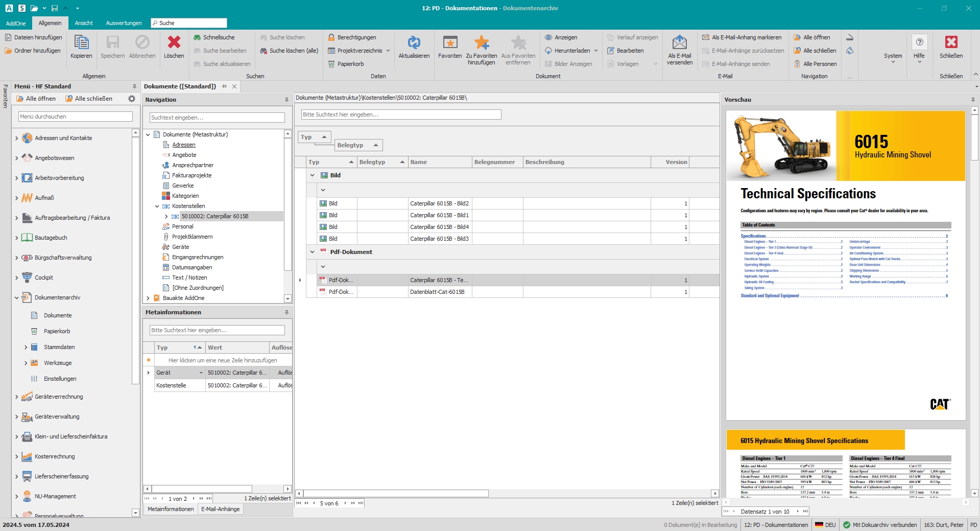Switch to the Auswertungen ribbon tab
980x531 pixels.
124,23
